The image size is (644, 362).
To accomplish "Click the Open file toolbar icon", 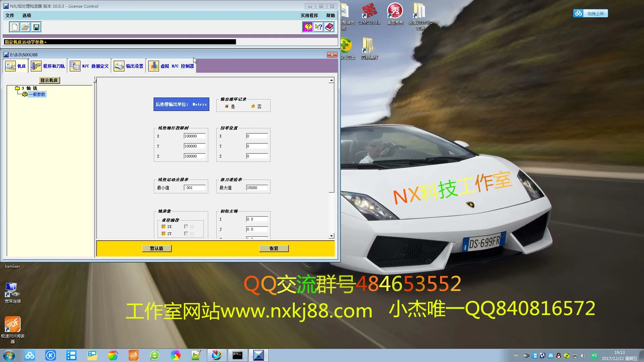I will click(25, 27).
